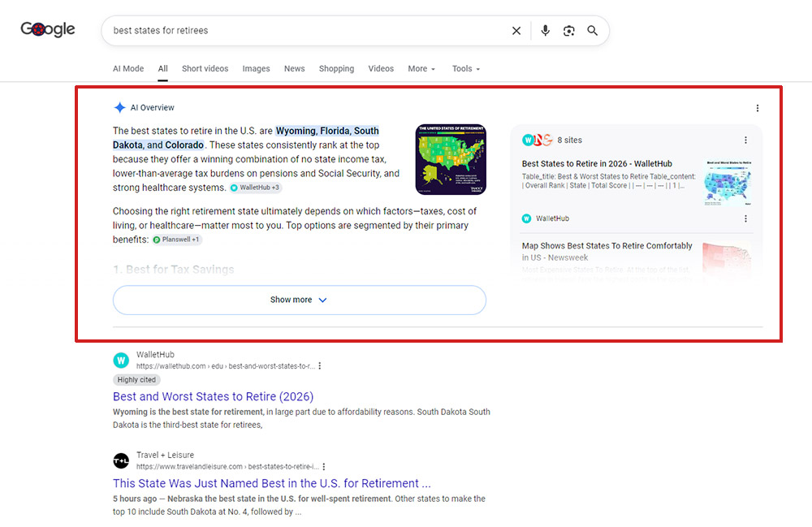
Task: Click the travelandleisure.com URL breadcrumb
Action: tap(227, 466)
